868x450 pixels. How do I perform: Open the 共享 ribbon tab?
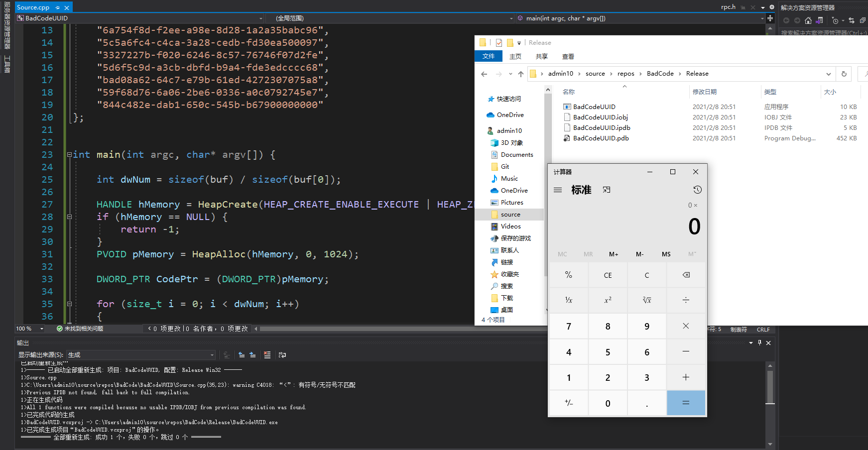[x=542, y=56]
